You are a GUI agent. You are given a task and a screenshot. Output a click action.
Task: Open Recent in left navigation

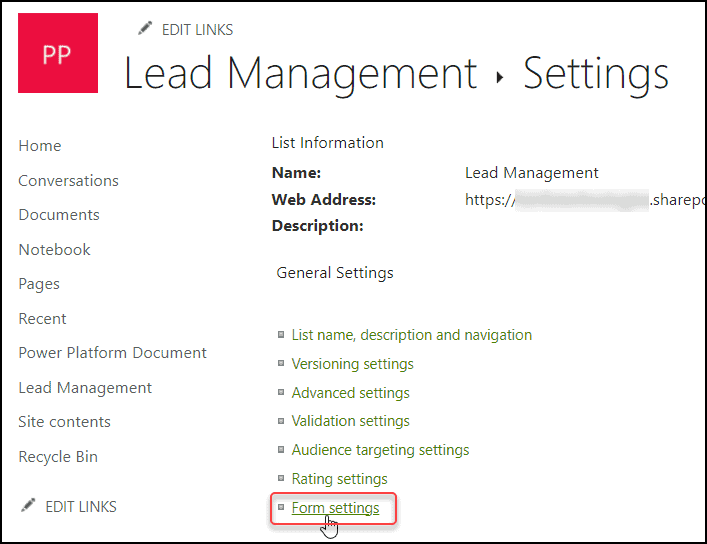[42, 318]
